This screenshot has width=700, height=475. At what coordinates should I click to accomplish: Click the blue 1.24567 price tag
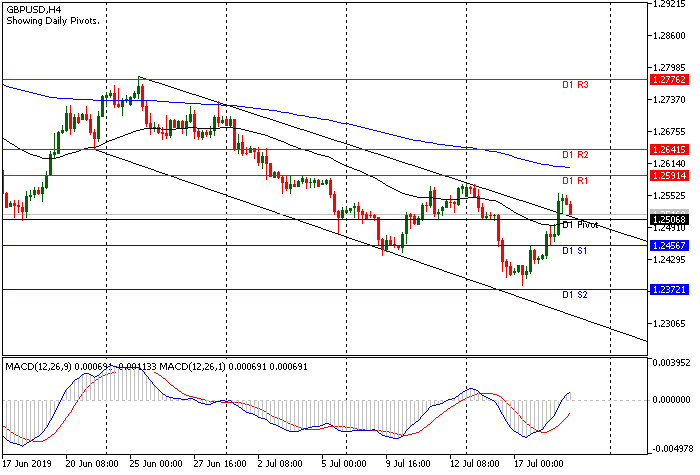[x=667, y=245]
